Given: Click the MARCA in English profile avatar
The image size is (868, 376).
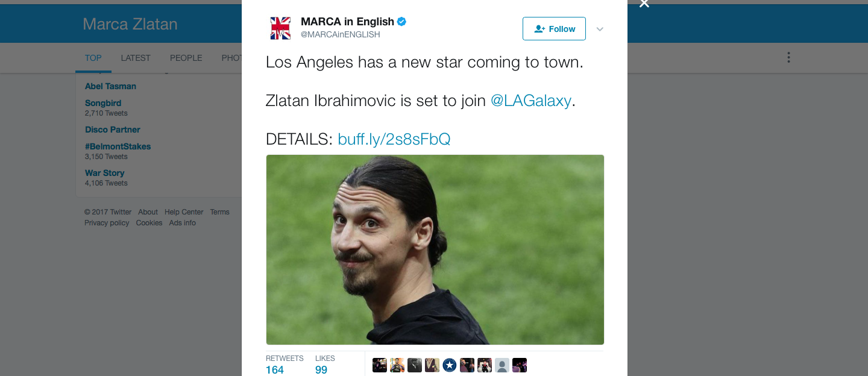Looking at the screenshot, I should (x=280, y=28).
